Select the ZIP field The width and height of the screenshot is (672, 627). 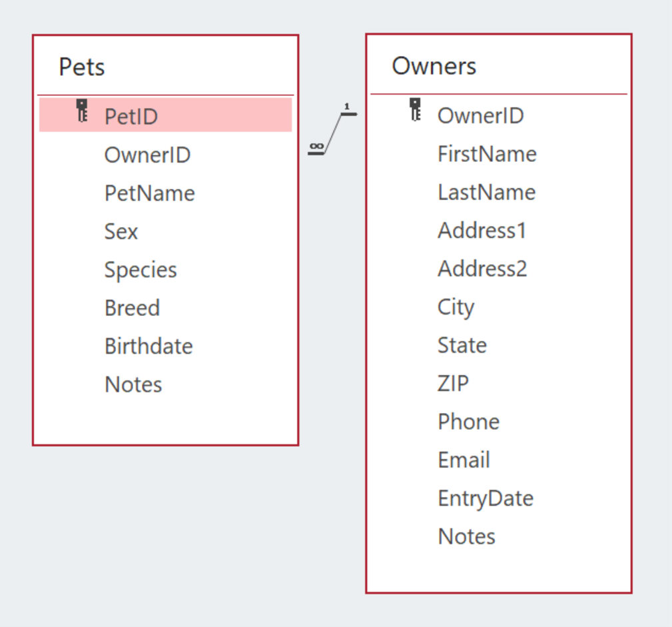point(498,383)
